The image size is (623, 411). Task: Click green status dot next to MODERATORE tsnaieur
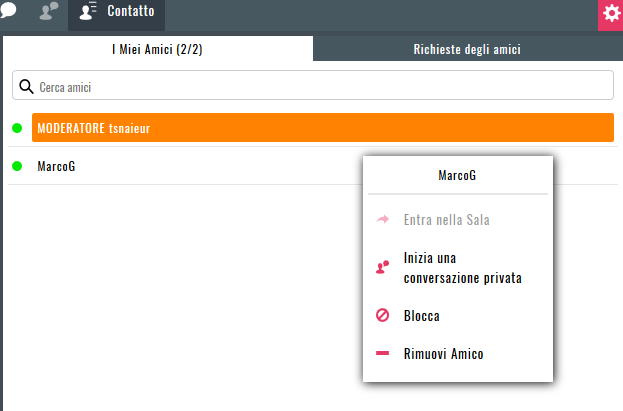(17, 128)
